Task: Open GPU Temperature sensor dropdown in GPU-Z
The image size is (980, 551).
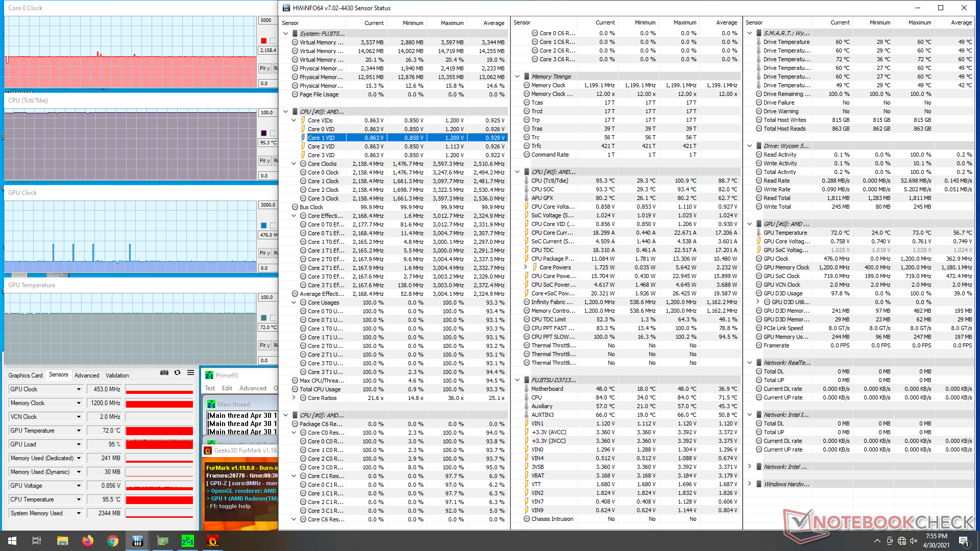Action: point(79,431)
